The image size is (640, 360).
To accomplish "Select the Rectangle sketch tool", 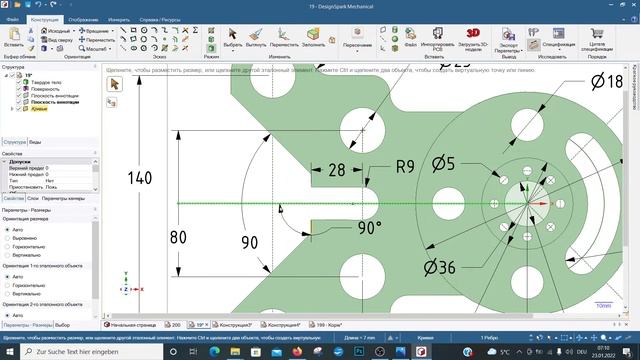I will click(133, 30).
